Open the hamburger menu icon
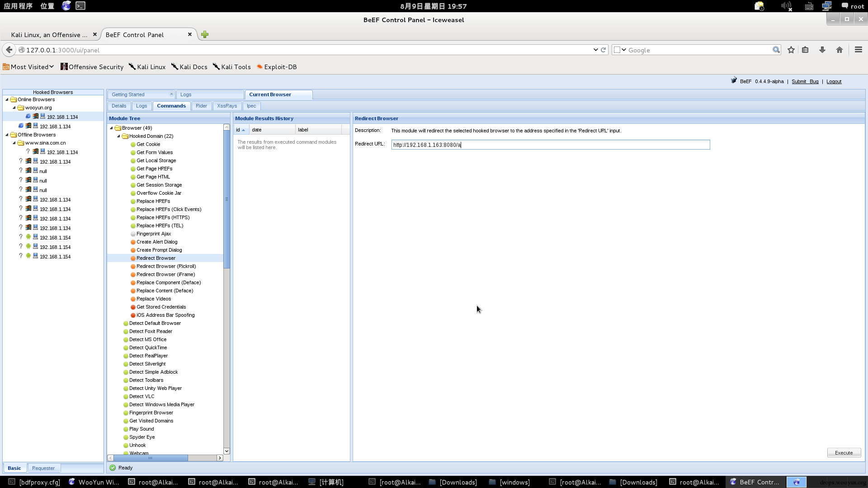868x488 pixels. [859, 50]
